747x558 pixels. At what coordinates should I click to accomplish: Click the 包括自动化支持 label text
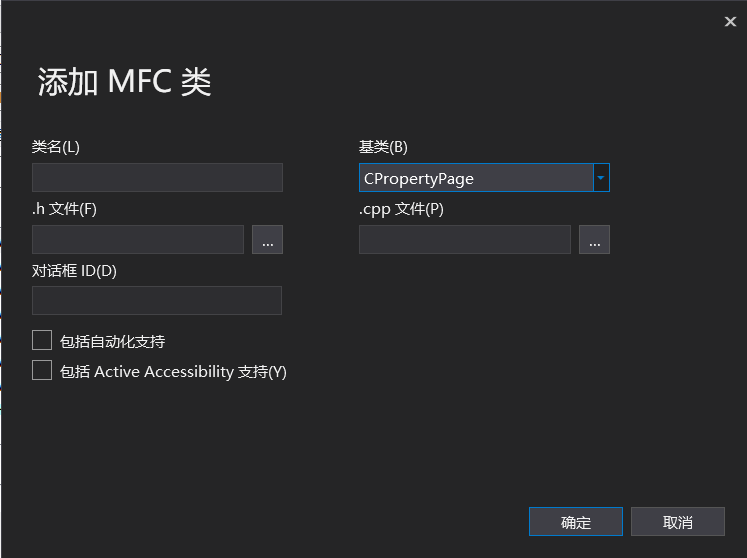(112, 341)
